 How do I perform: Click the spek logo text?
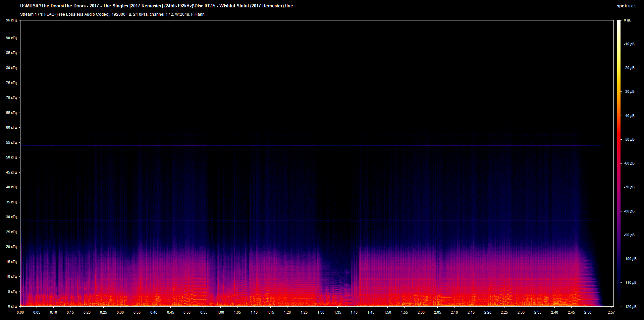coord(622,6)
